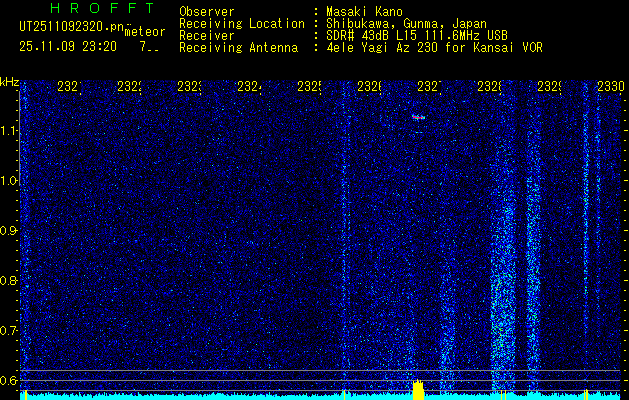This screenshot has height=400, width=629.
Task: Click the 'Receiver' field label
Action: [x=207, y=36]
